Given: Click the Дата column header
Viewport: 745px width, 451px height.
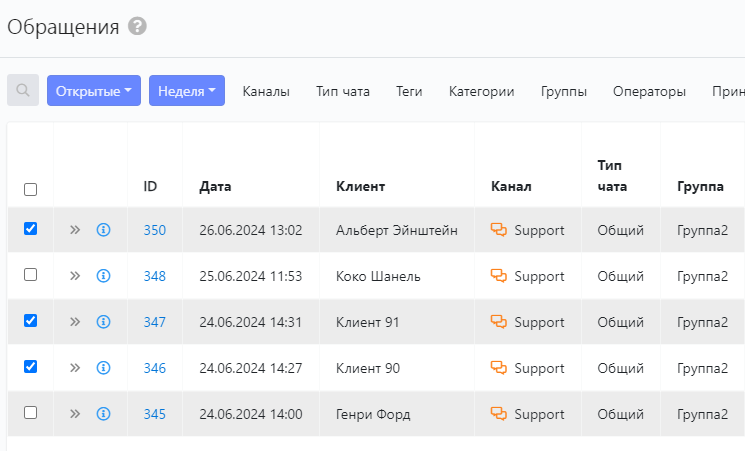Looking at the screenshot, I should pyautogui.click(x=215, y=186).
